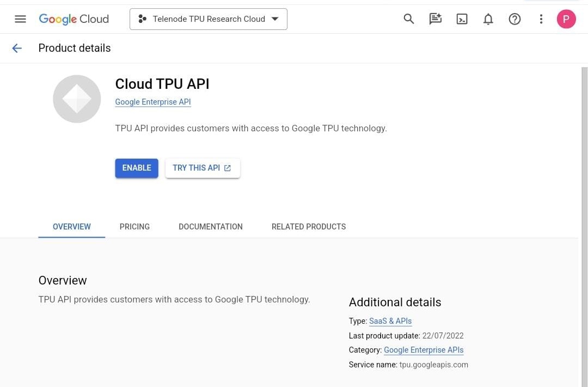Open the RELATED PRODUCTS tab
588x387 pixels.
point(309,227)
